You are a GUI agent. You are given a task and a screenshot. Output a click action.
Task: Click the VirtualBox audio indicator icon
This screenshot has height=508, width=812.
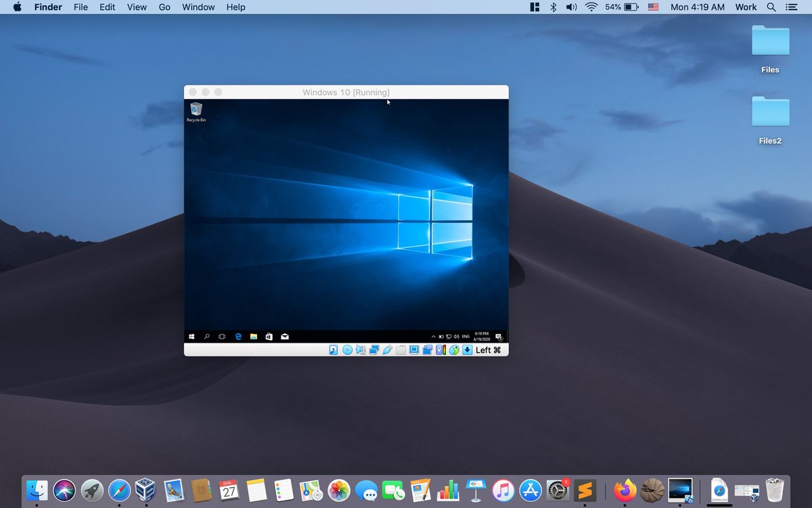(x=361, y=350)
